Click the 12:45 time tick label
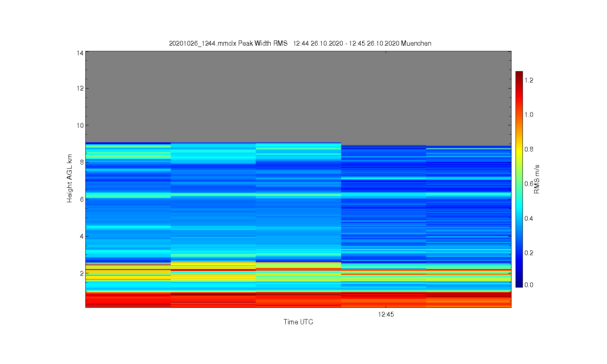This screenshot has height=364, width=607. coord(386,315)
